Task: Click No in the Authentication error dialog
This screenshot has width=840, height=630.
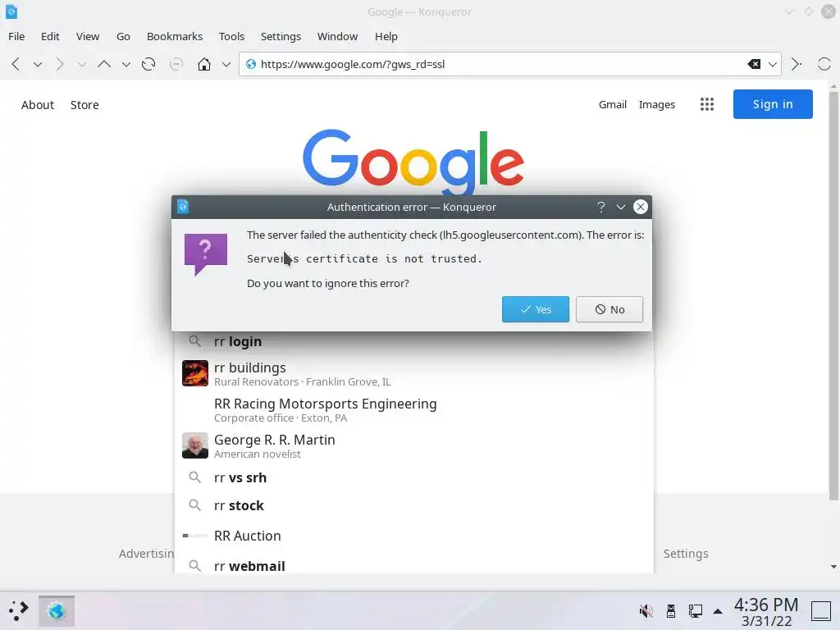Action: 609,309
